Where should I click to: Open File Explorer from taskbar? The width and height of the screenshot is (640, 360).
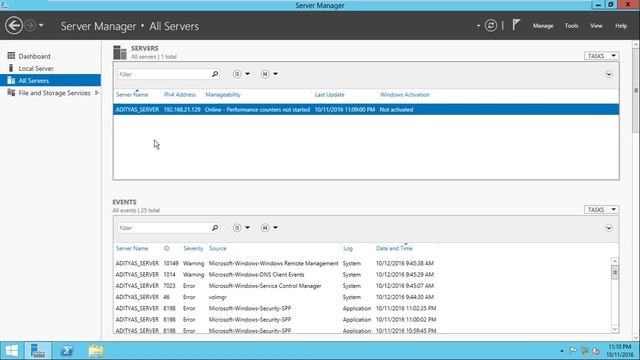96,351
